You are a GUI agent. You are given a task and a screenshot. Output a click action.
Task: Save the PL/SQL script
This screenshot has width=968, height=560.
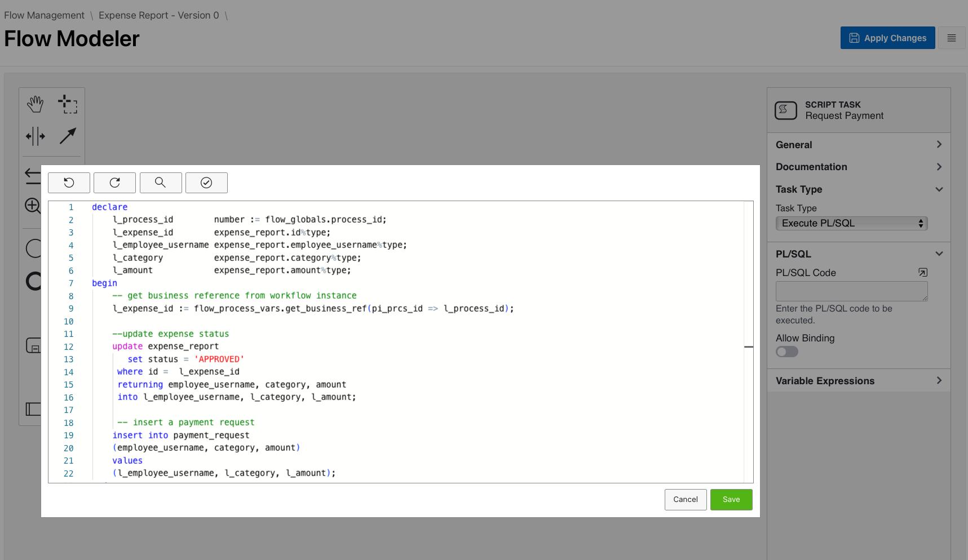[x=731, y=499]
